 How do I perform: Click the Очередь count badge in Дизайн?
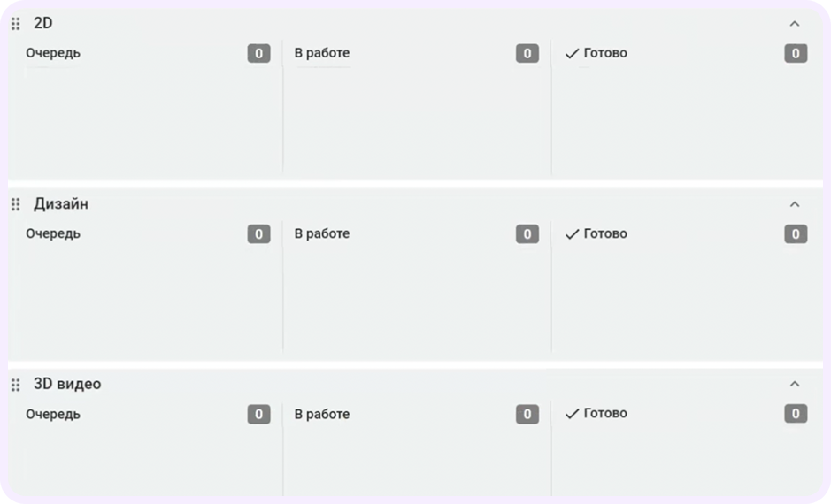pyautogui.click(x=258, y=234)
